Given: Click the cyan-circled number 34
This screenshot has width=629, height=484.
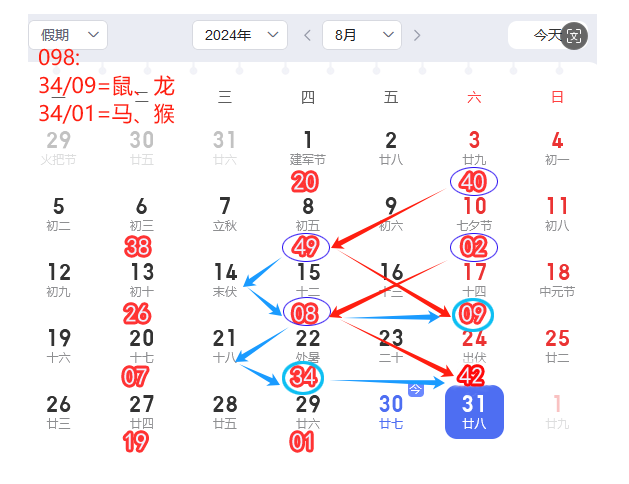Looking at the screenshot, I should coord(305,379).
